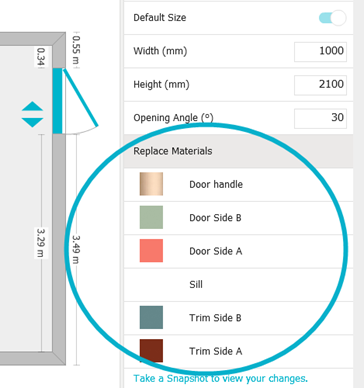The height and width of the screenshot is (388, 364).
Task: Click the 3.49 m dimension label
Action: pos(76,250)
